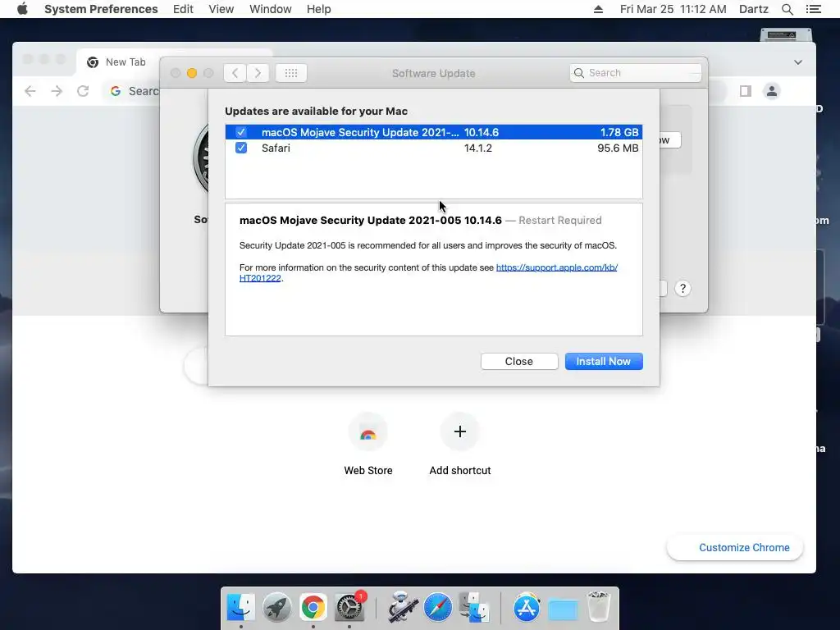Open App Store in the Dock
Image resolution: width=840 pixels, height=630 pixels.
[x=527, y=608]
